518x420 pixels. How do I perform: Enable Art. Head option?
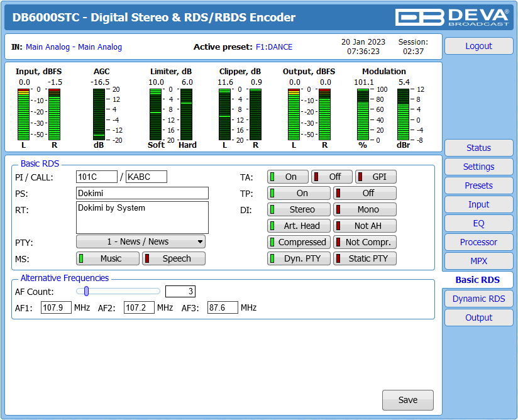pyautogui.click(x=299, y=226)
